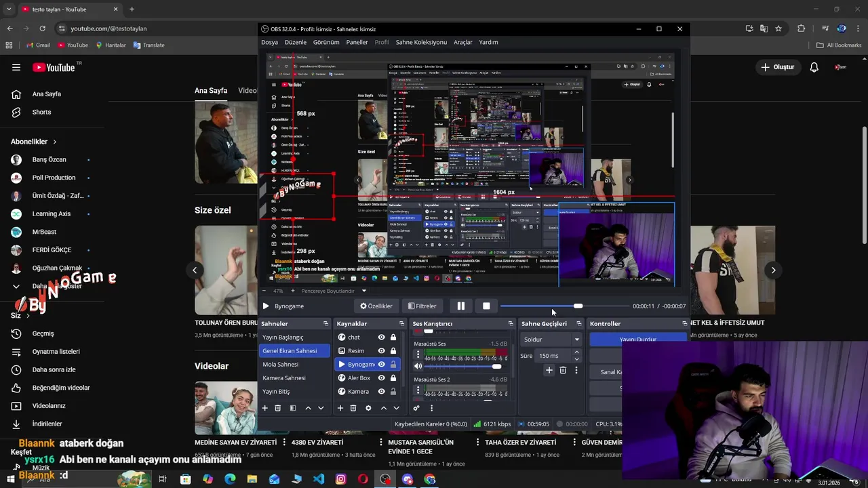Expand Abonelikler section chevron in YouTube
The width and height of the screenshot is (868, 488).
[x=55, y=142]
